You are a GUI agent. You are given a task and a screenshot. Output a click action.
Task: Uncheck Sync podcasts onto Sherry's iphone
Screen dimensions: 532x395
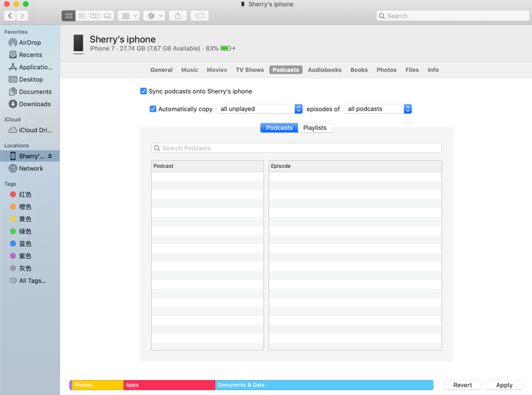tap(143, 91)
